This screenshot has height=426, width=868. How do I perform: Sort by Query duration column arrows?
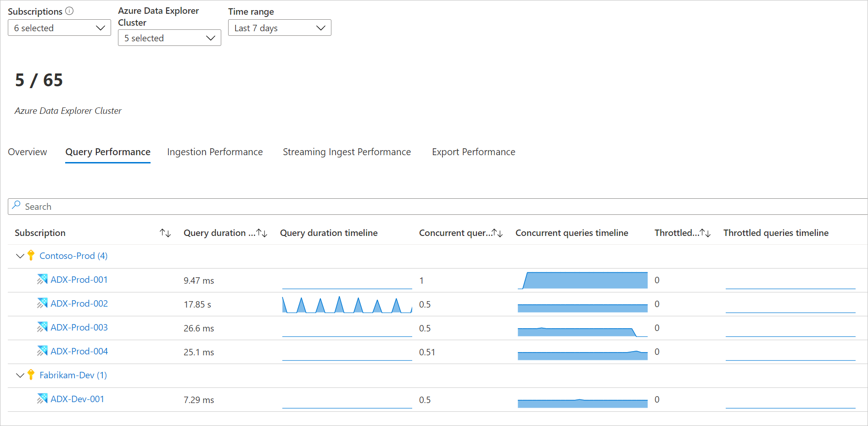click(x=262, y=233)
